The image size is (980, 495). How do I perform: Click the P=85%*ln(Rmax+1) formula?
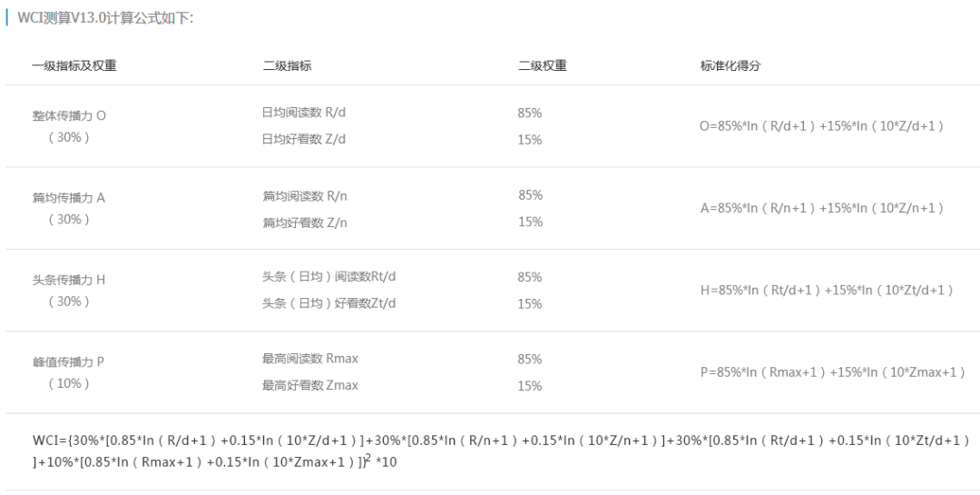coord(832,372)
